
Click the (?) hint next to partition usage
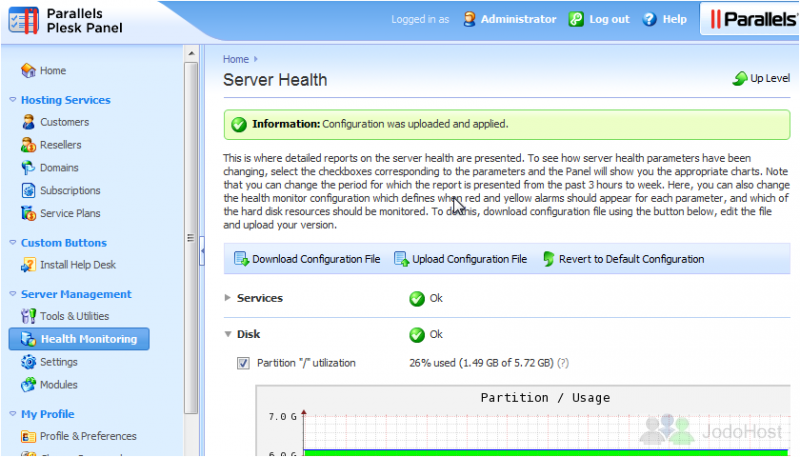pyautogui.click(x=563, y=363)
